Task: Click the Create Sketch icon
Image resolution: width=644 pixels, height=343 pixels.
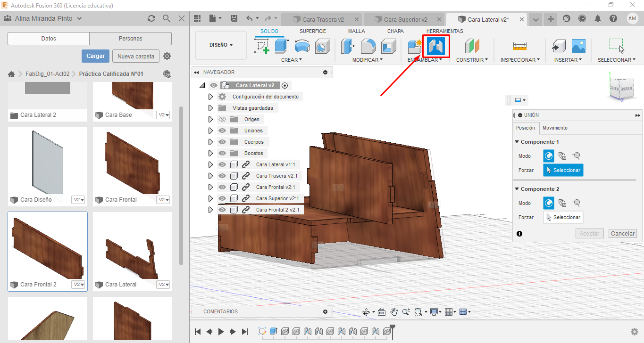Action: [x=261, y=46]
